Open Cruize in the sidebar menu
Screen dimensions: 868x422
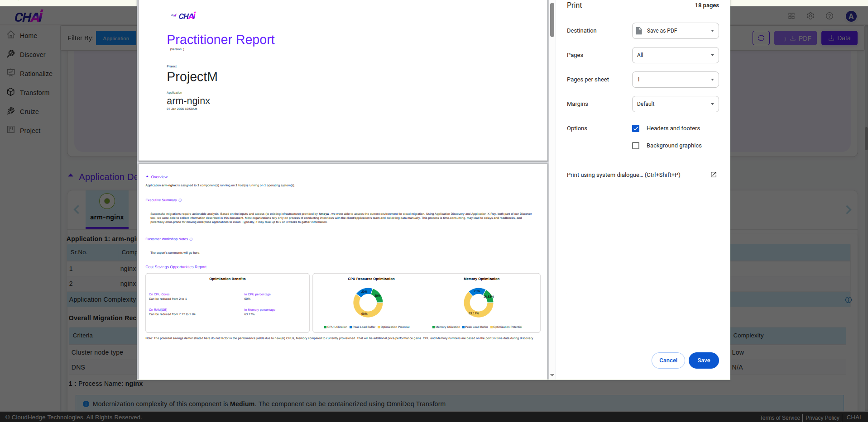pos(29,112)
